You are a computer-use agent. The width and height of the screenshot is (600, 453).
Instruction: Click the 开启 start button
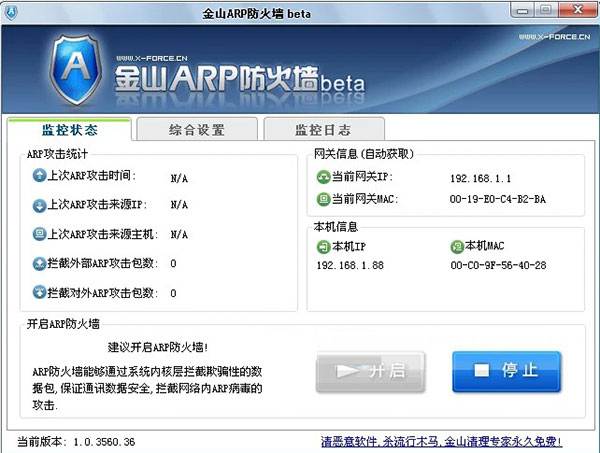click(370, 371)
